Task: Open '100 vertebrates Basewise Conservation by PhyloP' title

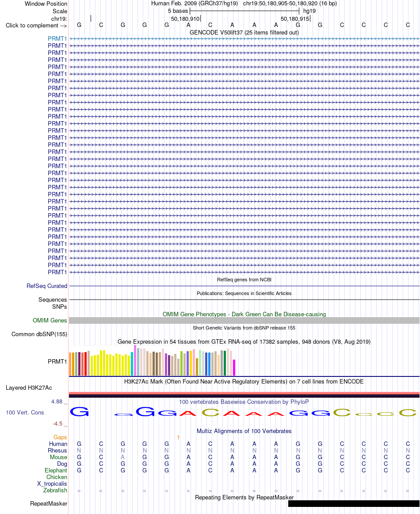Action: (244, 402)
